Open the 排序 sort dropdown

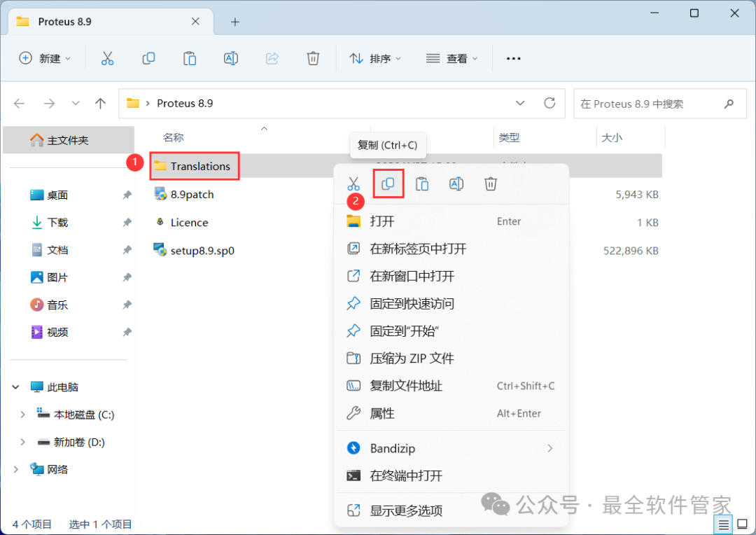pyautogui.click(x=376, y=58)
